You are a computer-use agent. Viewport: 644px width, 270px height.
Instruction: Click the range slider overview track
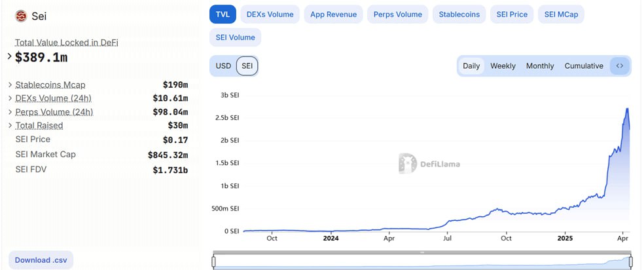[421, 261]
